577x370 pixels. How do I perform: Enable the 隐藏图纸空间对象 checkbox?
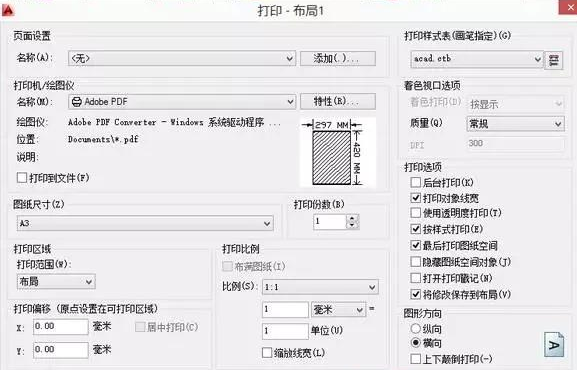coord(415,262)
